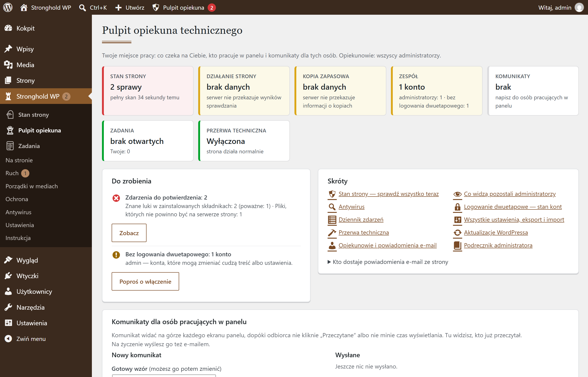Go to Użytkownicy in the sidebar
Image resolution: width=588 pixels, height=377 pixels.
[x=46, y=291]
